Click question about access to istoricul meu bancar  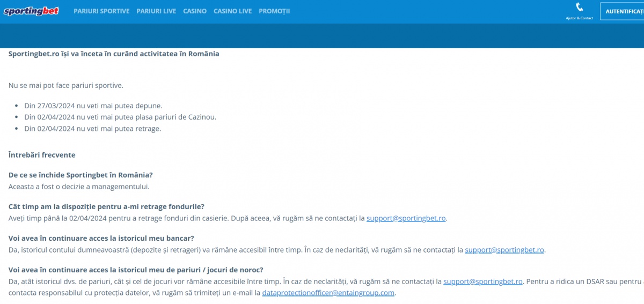(x=101, y=238)
